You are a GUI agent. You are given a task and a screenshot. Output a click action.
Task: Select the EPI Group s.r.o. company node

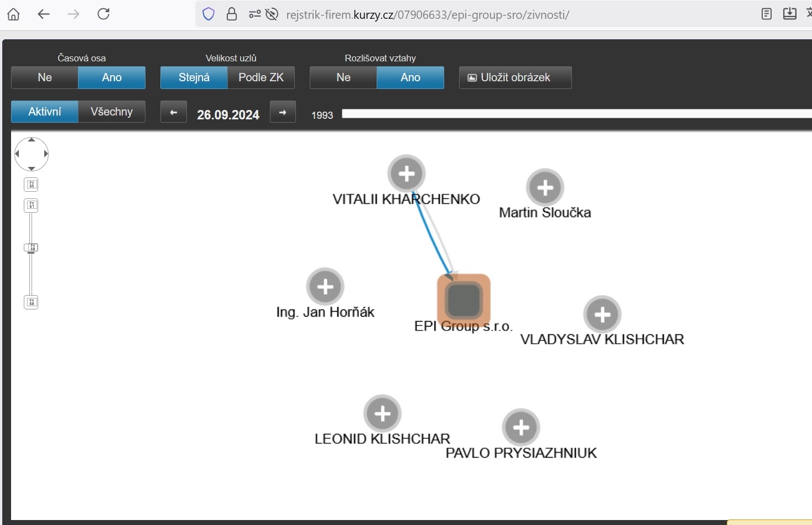[464, 300]
